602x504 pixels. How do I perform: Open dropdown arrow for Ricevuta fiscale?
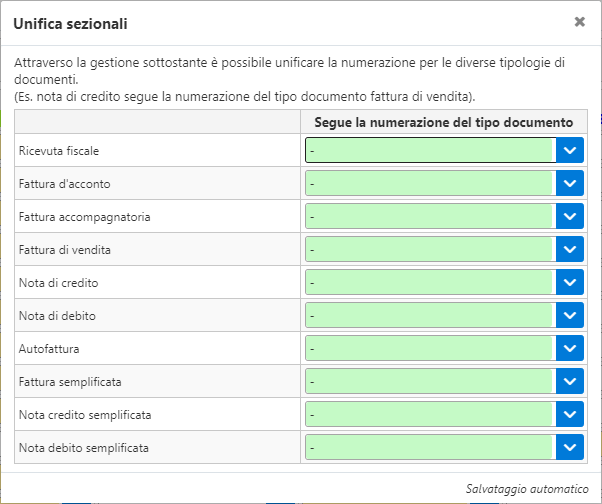click(x=570, y=150)
